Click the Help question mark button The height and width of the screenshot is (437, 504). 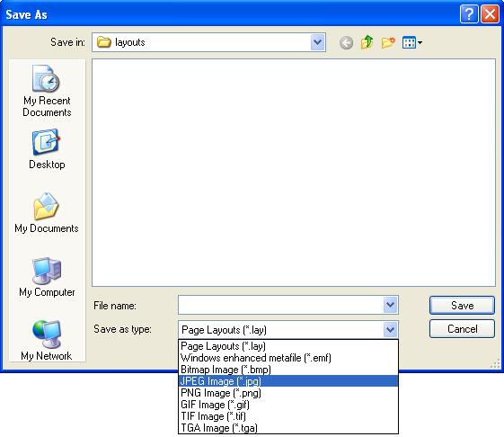click(469, 14)
